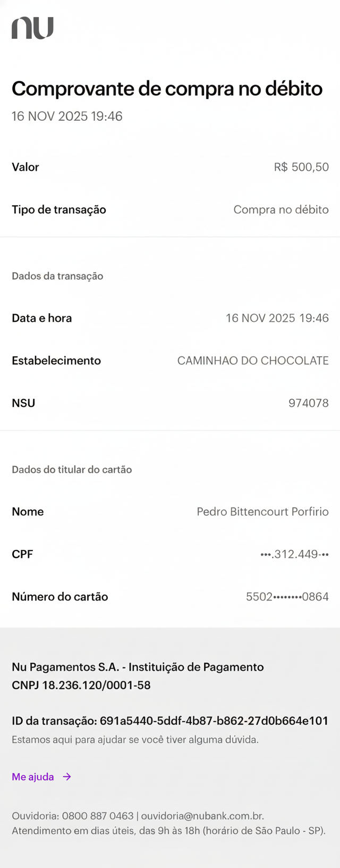Click the Ouvidoria phone number 0800 887 0463
The height and width of the screenshot is (868, 340).
pyautogui.click(x=98, y=816)
